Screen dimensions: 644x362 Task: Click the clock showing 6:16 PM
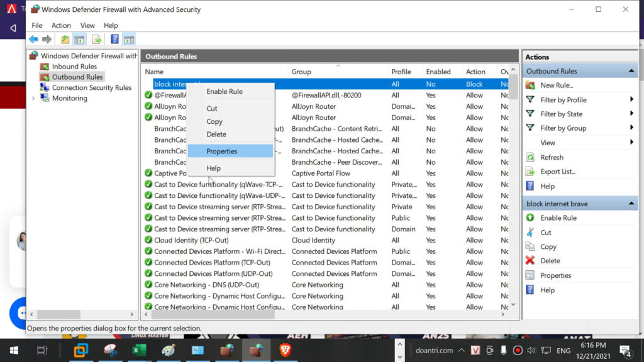pyautogui.click(x=593, y=346)
